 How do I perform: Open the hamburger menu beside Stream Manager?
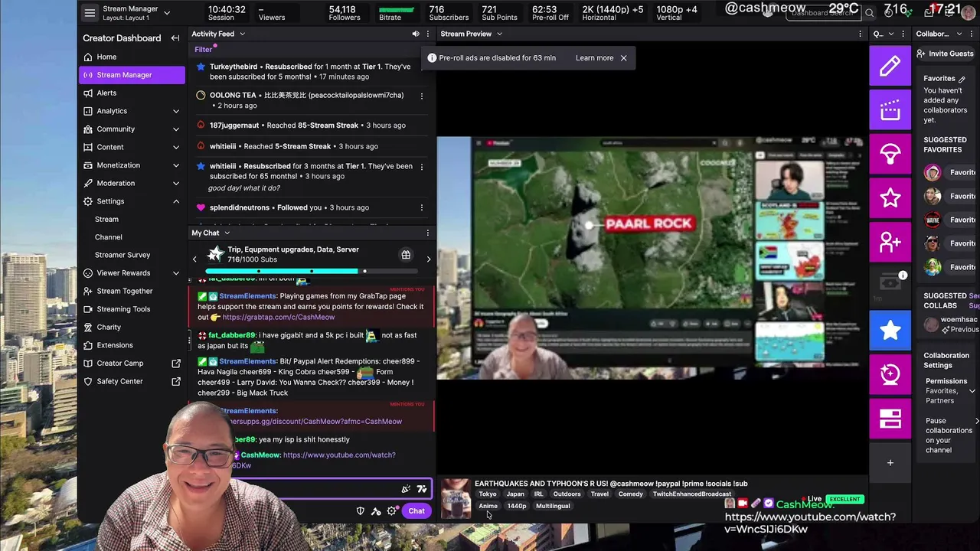[90, 13]
